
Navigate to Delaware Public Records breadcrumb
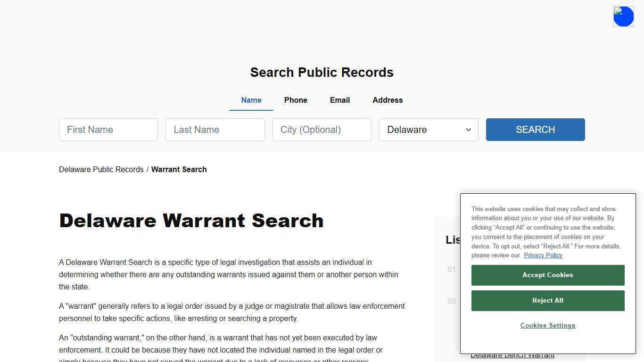101,169
